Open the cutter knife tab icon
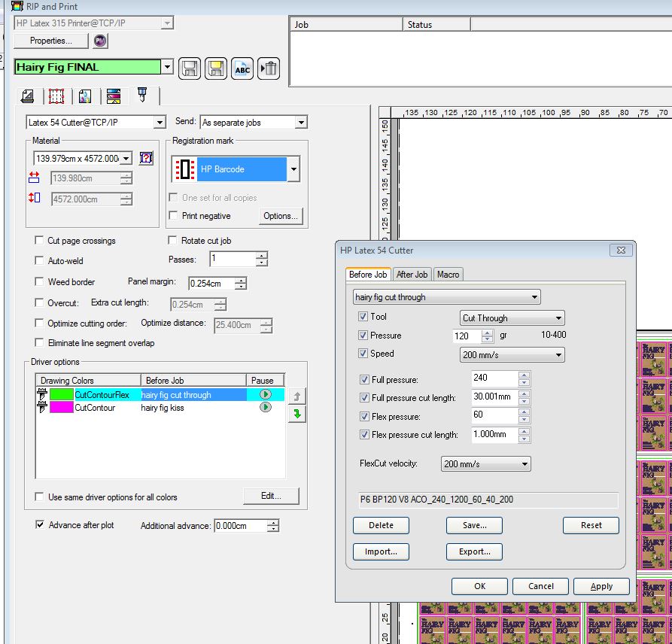 coord(142,95)
